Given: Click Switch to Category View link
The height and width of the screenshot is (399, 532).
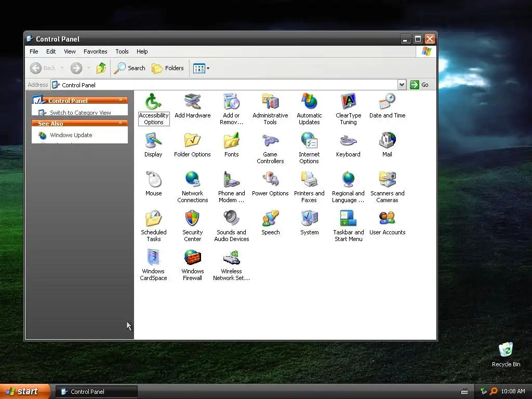Looking at the screenshot, I should [81, 113].
